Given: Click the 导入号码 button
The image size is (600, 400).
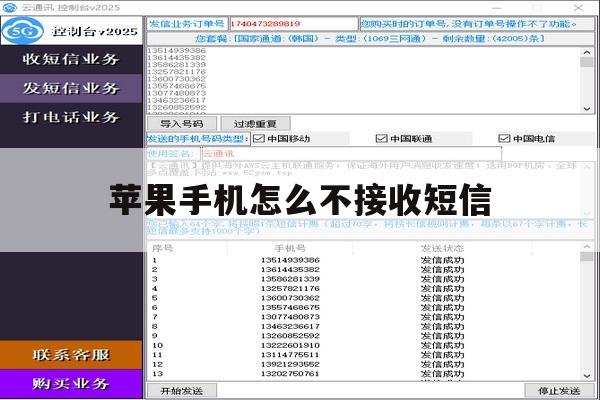Looking at the screenshot, I should [182, 124].
